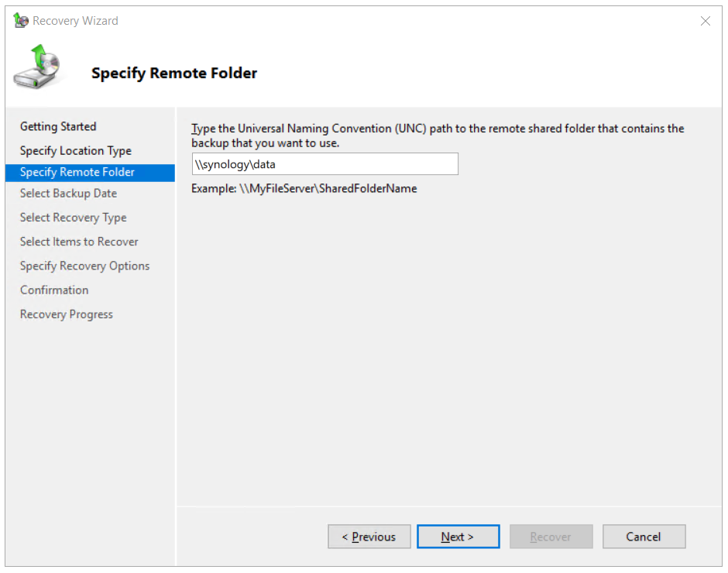Click the UNC path input field

point(325,164)
